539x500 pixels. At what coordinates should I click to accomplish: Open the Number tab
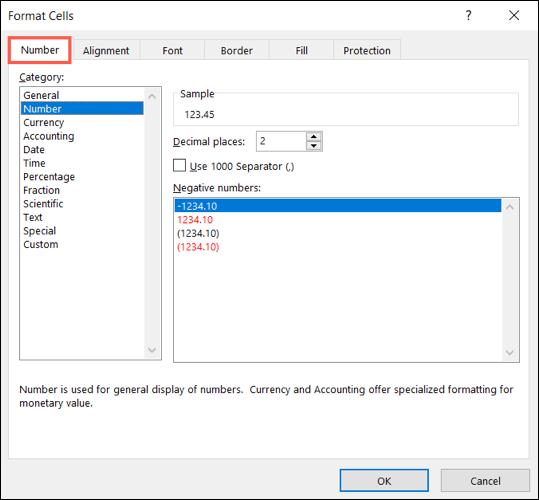pos(40,50)
